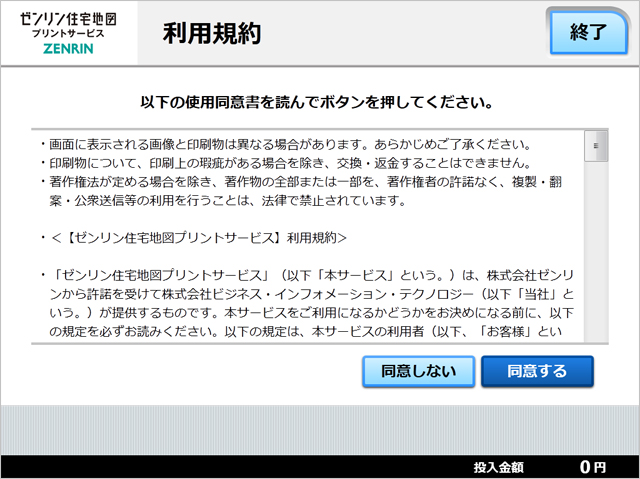The width and height of the screenshot is (640, 479).
Task: Click the line starting 著作権法が定める場合
Action: pos(302,191)
